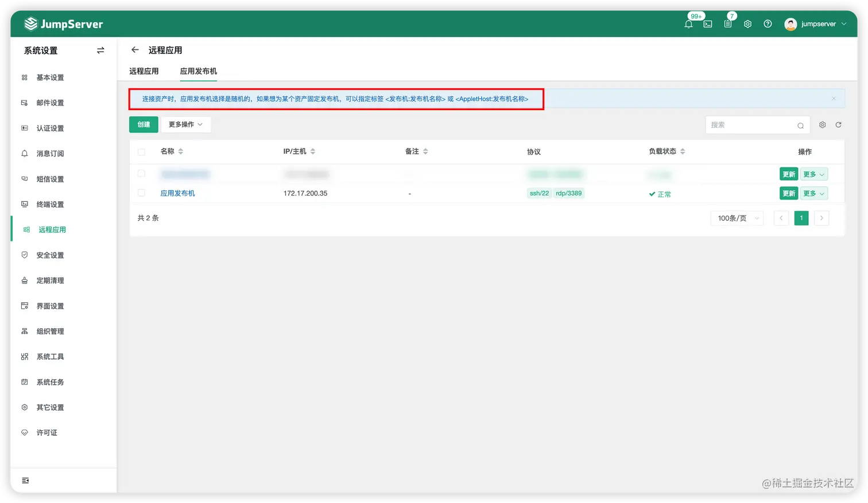Viewport: 868px width, 503px height.
Task: Open the web terminal icon in header
Action: point(708,24)
